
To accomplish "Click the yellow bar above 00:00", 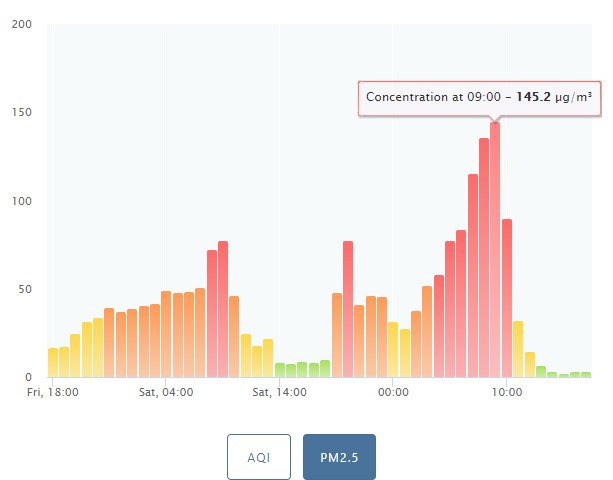I will [393, 350].
